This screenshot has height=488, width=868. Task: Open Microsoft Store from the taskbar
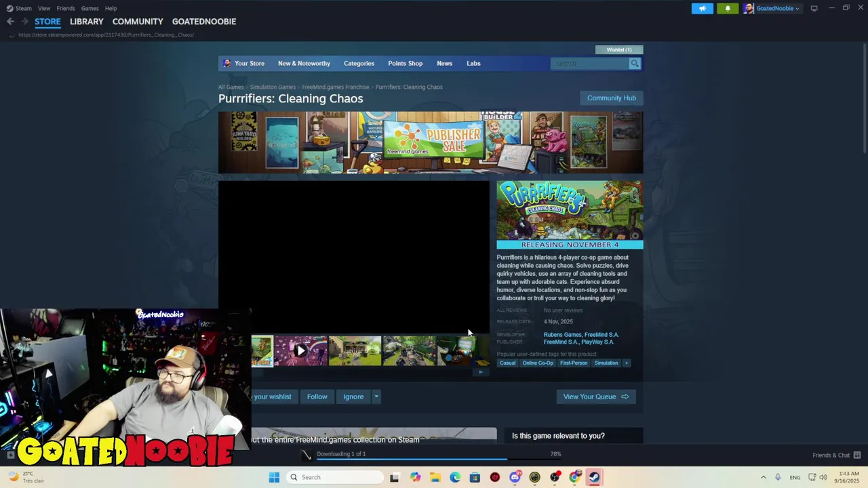coord(475,477)
